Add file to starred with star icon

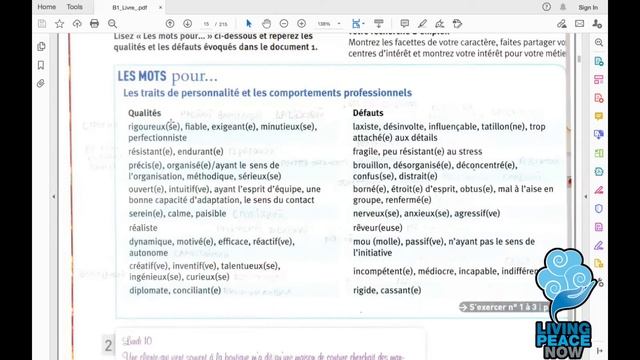(x=60, y=24)
